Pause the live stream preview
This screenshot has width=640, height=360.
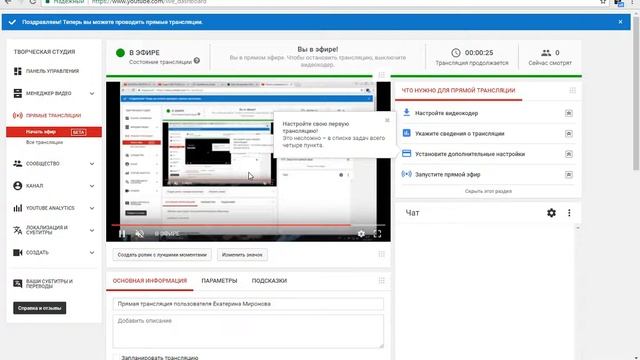coord(122,233)
